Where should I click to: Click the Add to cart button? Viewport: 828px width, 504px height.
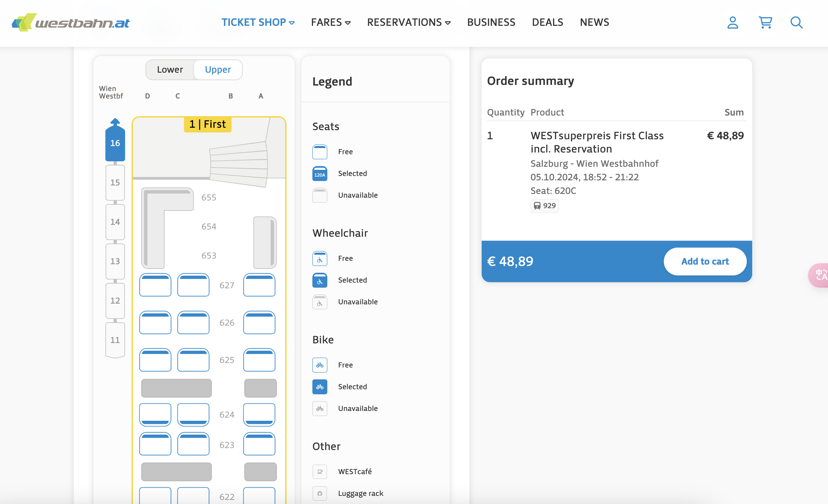pyautogui.click(x=705, y=261)
